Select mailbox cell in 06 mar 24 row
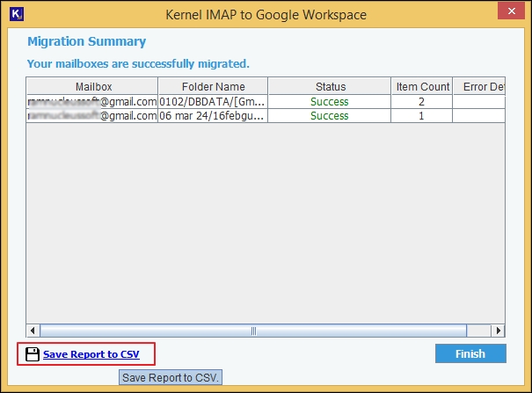This screenshot has height=393, width=532. [x=92, y=116]
